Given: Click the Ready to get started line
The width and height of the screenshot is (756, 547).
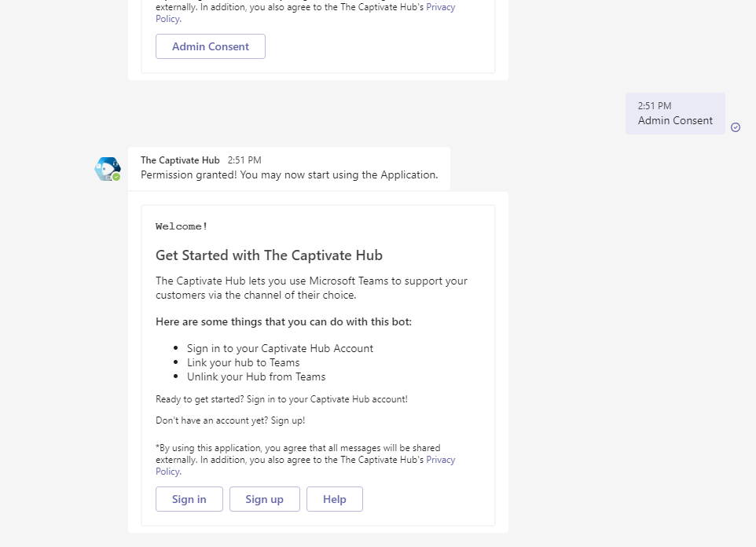Looking at the screenshot, I should click(281, 399).
